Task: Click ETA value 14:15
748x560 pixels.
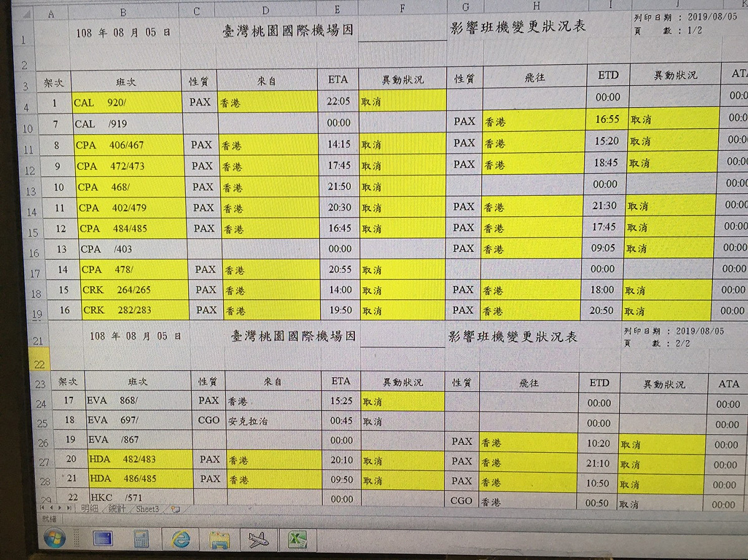Action: [x=339, y=144]
